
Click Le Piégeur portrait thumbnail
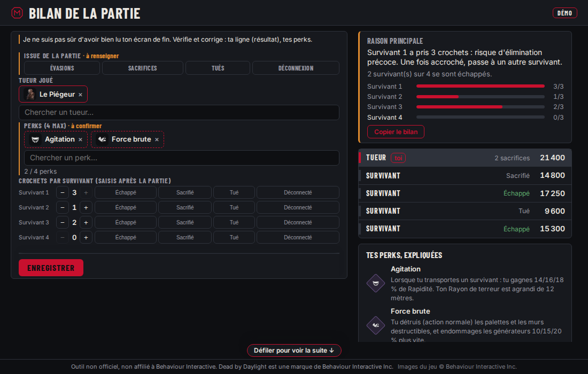pyautogui.click(x=30, y=94)
